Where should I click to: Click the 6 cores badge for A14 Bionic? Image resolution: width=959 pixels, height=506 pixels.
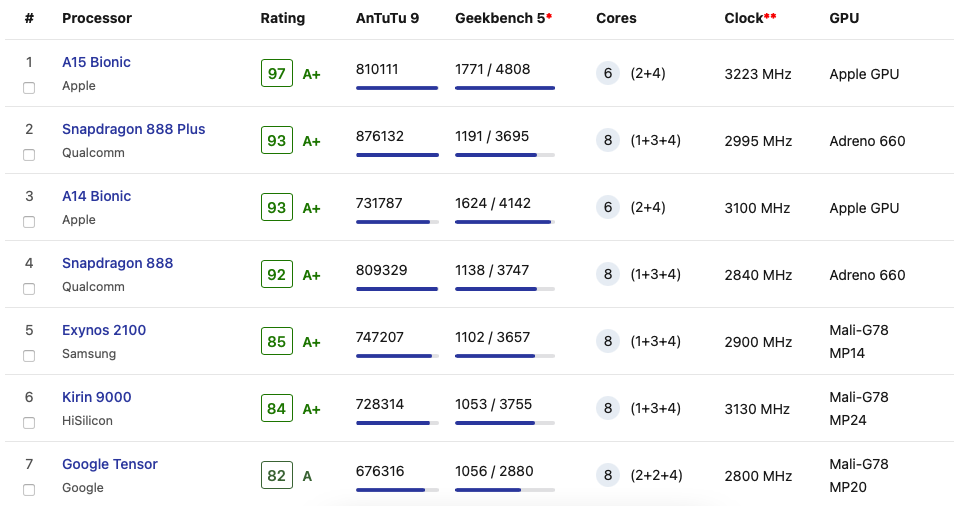coord(608,207)
